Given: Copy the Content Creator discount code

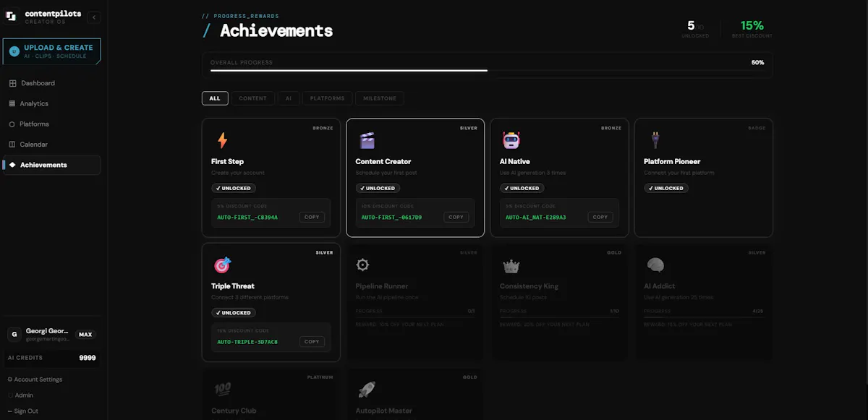Looking at the screenshot, I should (456, 217).
